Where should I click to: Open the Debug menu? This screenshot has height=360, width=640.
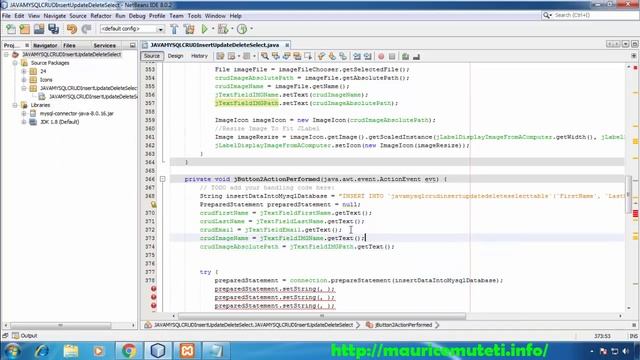[137, 16]
